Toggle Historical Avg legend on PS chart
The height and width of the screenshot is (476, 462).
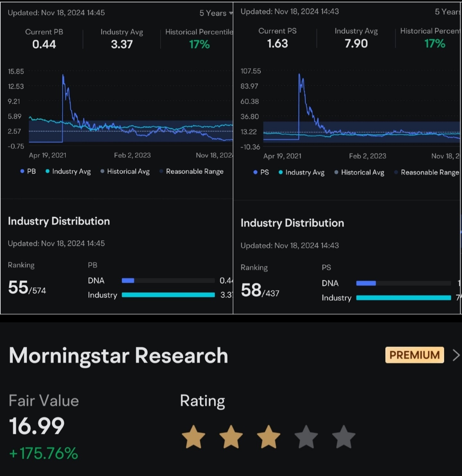(359, 172)
